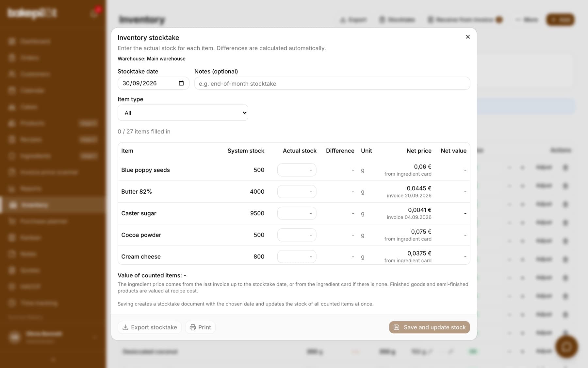This screenshot has height=368, width=588.
Task: Click actual stock field for Cocoa powder
Action: [297, 235]
